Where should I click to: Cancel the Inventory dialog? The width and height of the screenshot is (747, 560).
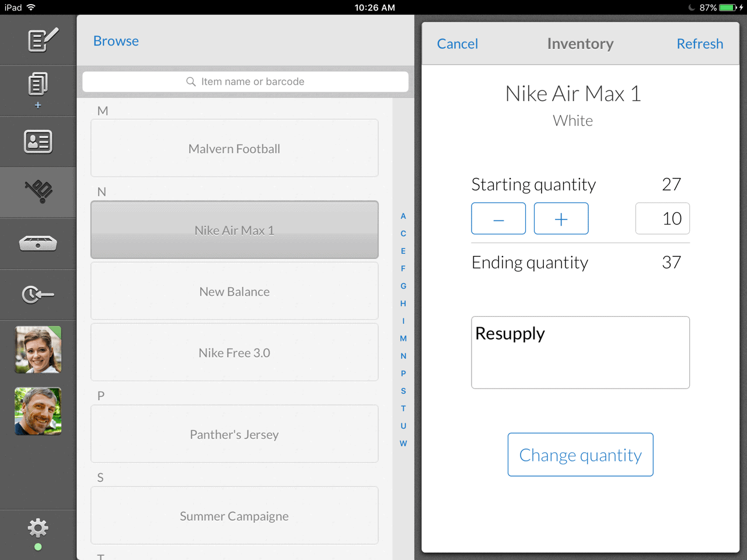458,44
